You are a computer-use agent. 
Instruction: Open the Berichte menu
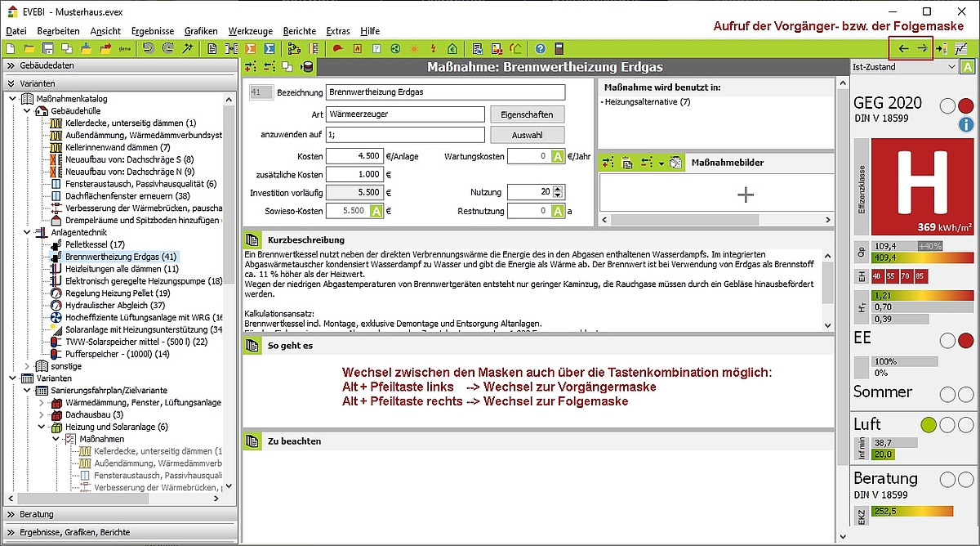pos(299,30)
